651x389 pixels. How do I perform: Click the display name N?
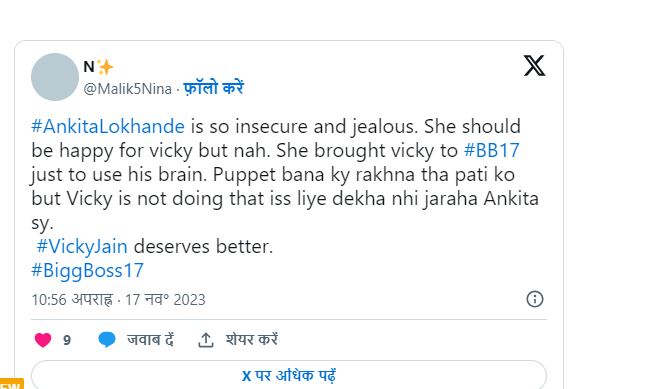coord(89,67)
